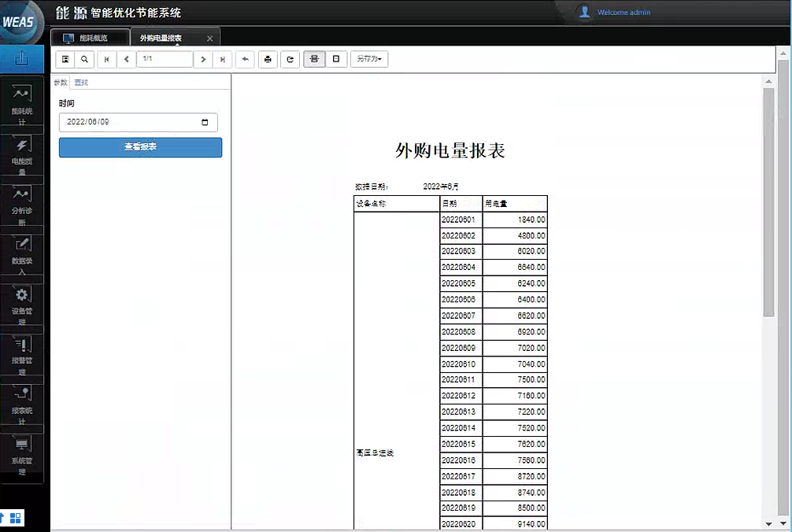
Task: Click the print report icon
Action: [268, 59]
